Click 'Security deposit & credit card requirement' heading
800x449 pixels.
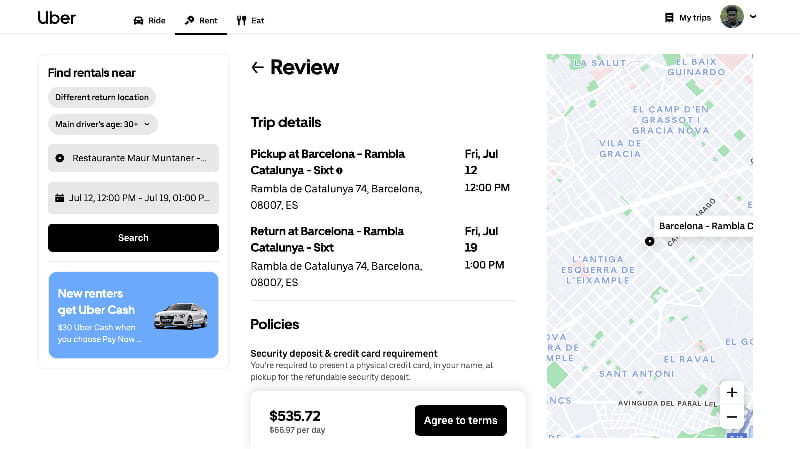tap(344, 354)
